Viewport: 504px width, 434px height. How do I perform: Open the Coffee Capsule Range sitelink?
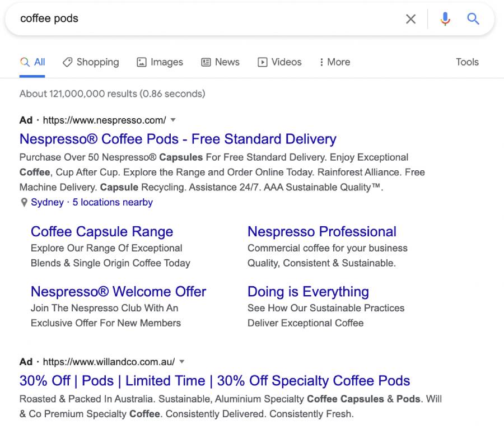click(x=102, y=232)
